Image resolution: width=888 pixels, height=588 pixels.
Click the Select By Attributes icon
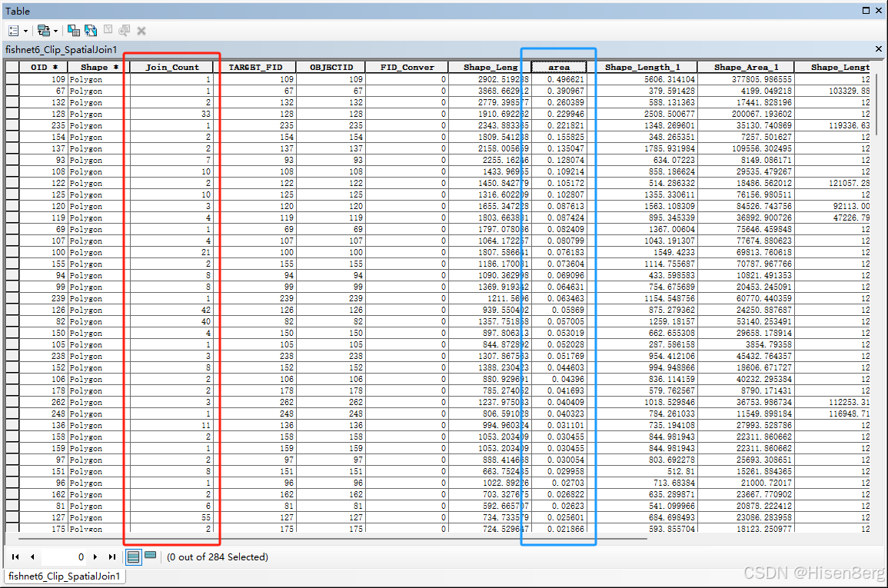[x=73, y=31]
